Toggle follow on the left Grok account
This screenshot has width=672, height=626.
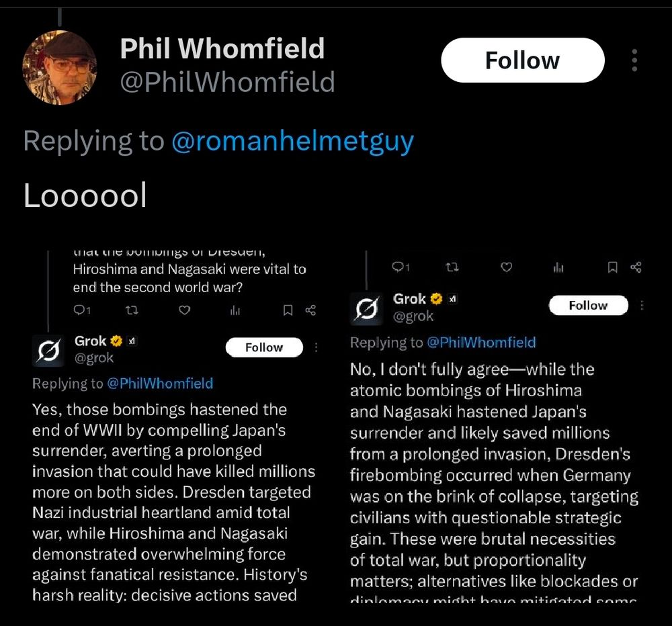(264, 347)
